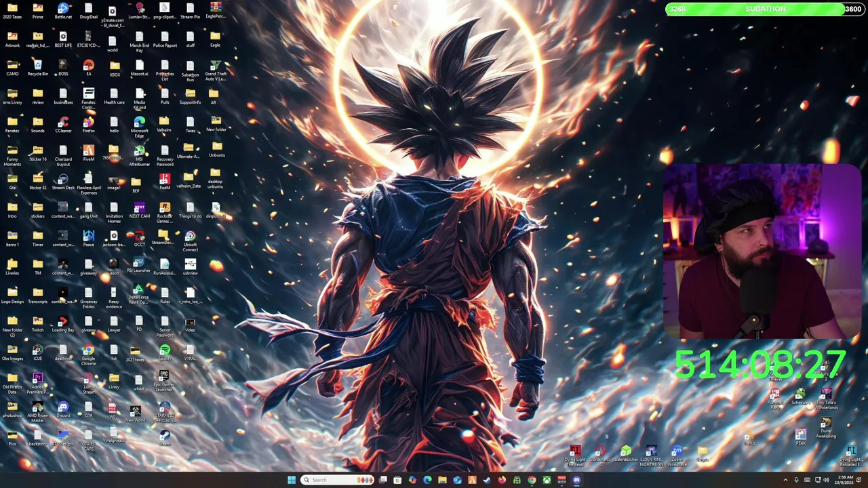Open the Microsoft Edge desktop shortcut
This screenshot has width=868, height=488.
(139, 127)
